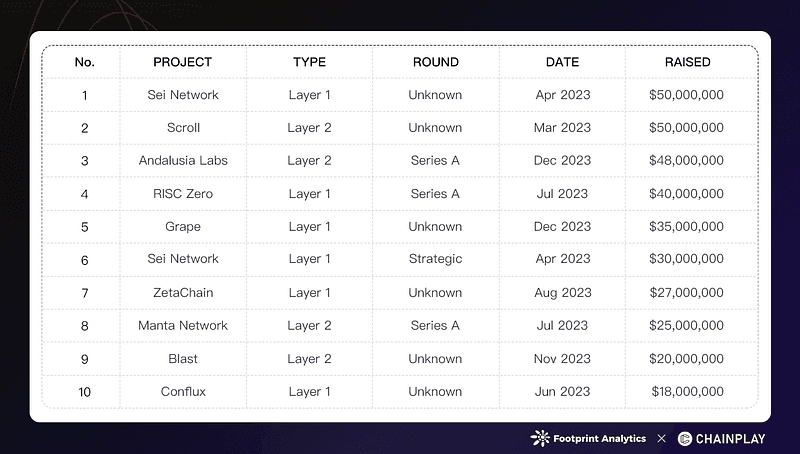
Task: Click the DATE column header
Action: [562, 62]
